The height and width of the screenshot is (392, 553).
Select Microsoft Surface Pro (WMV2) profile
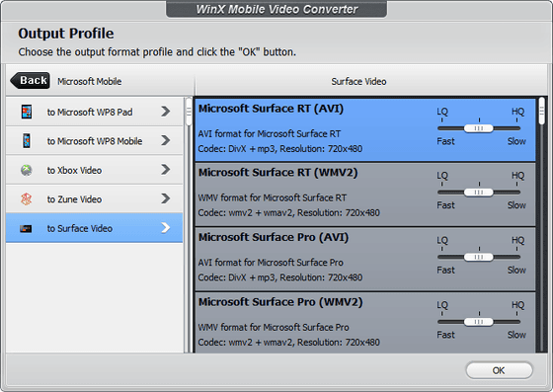tap(365, 323)
